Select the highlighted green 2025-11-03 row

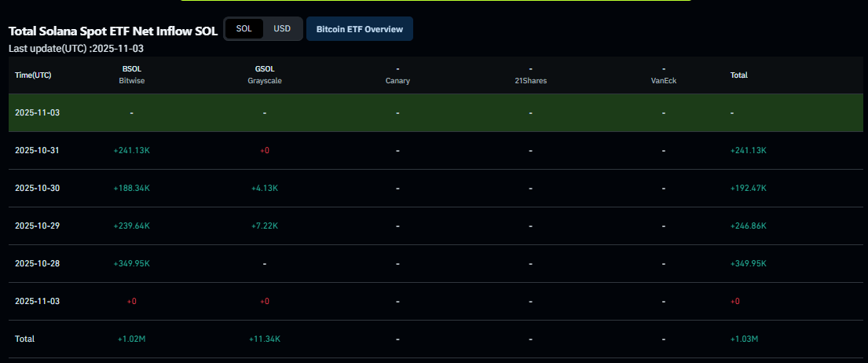(37, 113)
